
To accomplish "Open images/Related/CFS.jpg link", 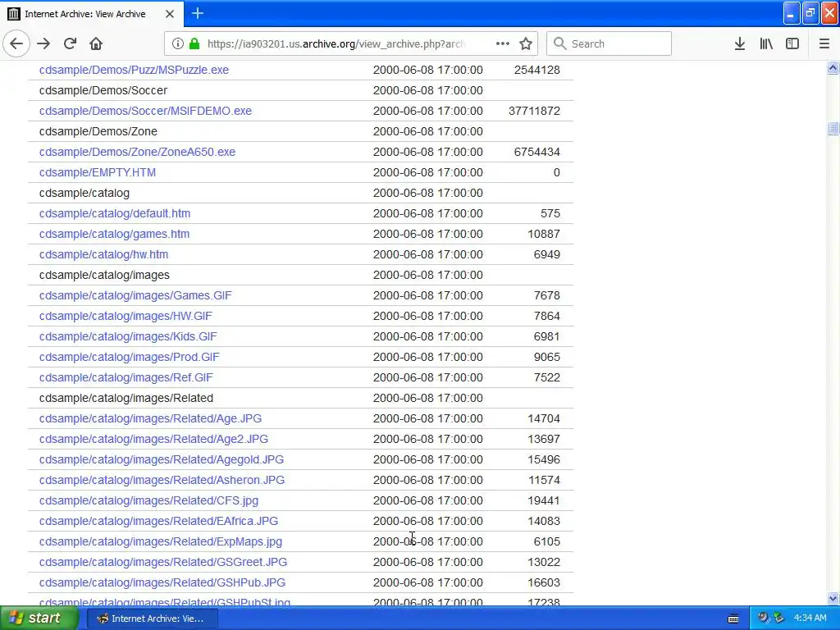I will pyautogui.click(x=148, y=500).
